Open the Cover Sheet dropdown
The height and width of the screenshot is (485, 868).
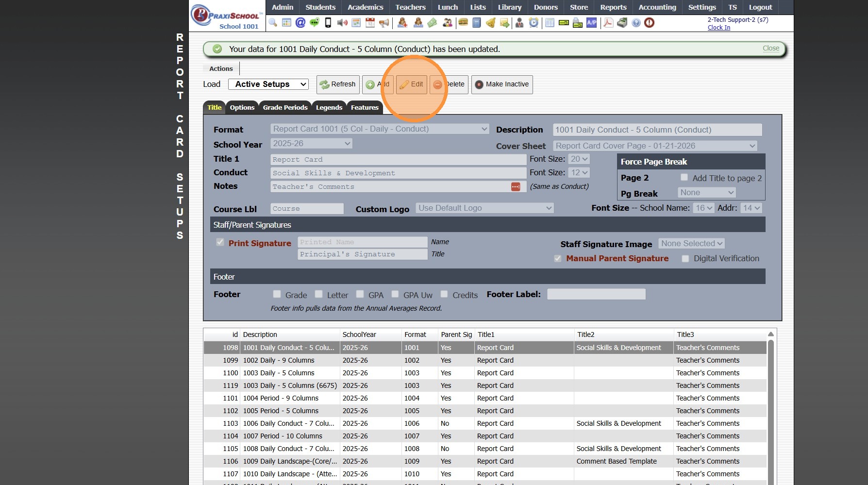pyautogui.click(x=655, y=146)
